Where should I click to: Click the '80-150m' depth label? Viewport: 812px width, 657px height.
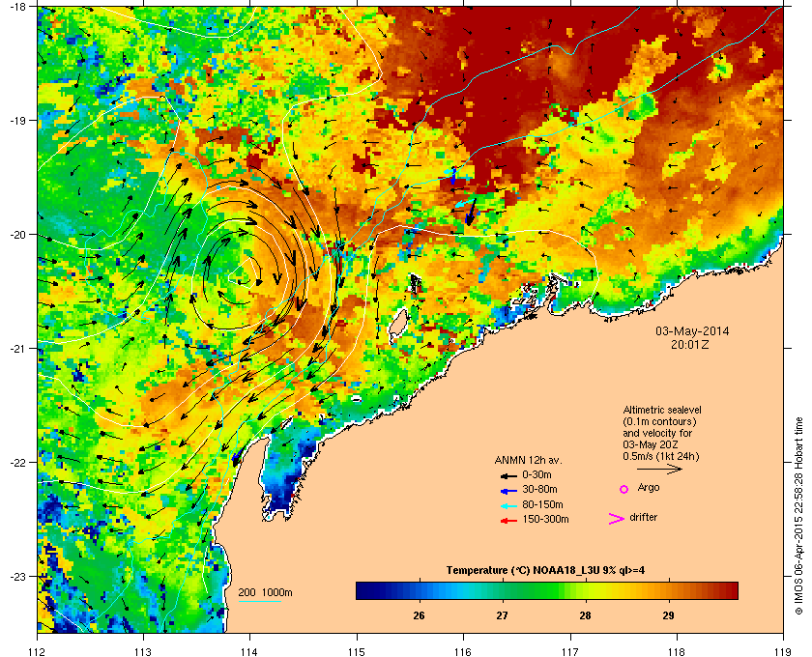[542, 504]
